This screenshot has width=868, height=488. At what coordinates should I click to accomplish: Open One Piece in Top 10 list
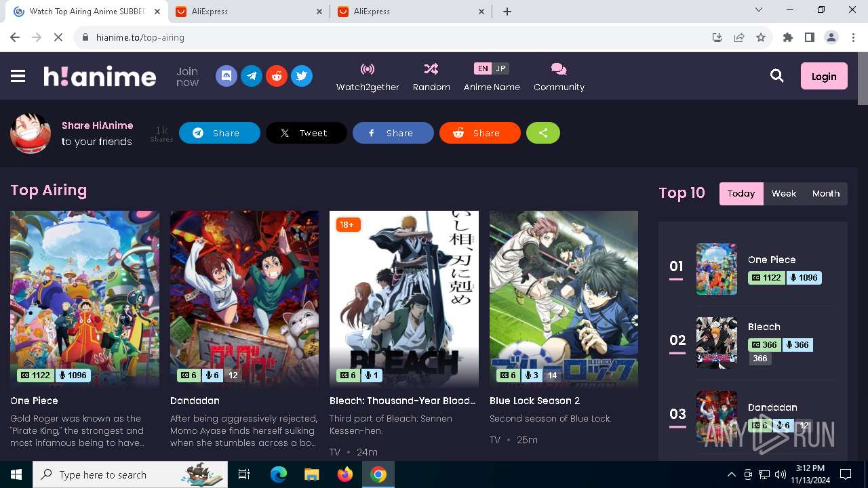pos(772,260)
